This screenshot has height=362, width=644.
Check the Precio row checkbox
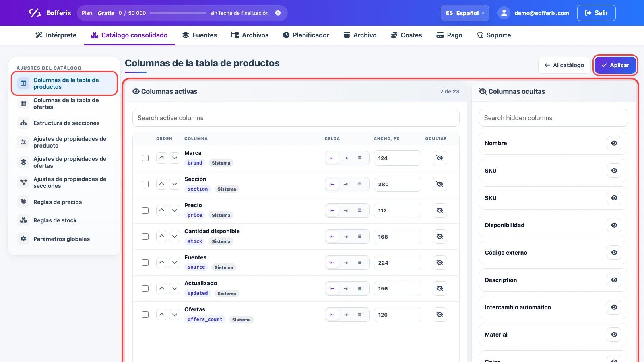pyautogui.click(x=145, y=210)
